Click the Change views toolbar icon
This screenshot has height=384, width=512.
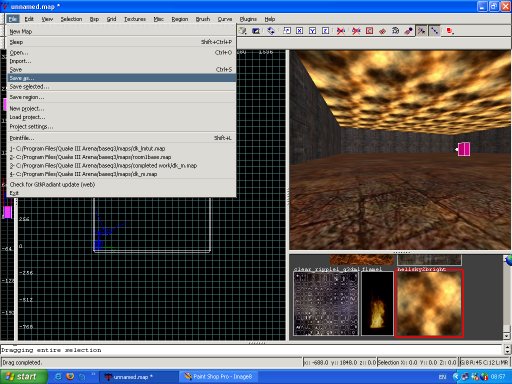click(x=243, y=31)
